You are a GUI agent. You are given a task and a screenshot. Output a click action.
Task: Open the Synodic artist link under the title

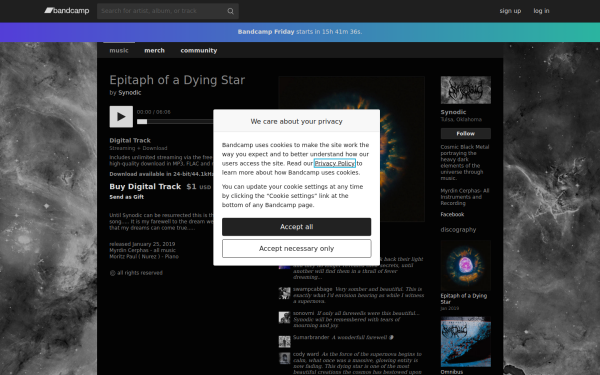click(130, 93)
